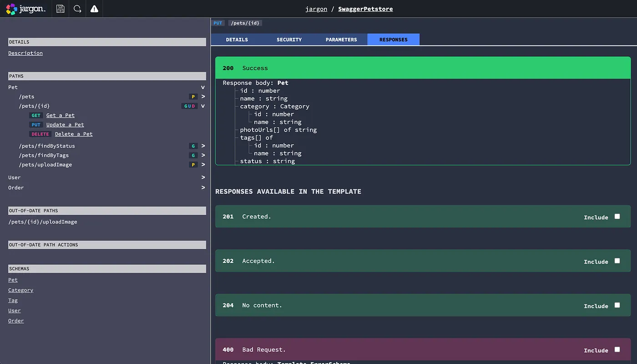Select the SwaggerPetstore breadcrumb
Image resolution: width=637 pixels, height=364 pixels.
coord(365,9)
